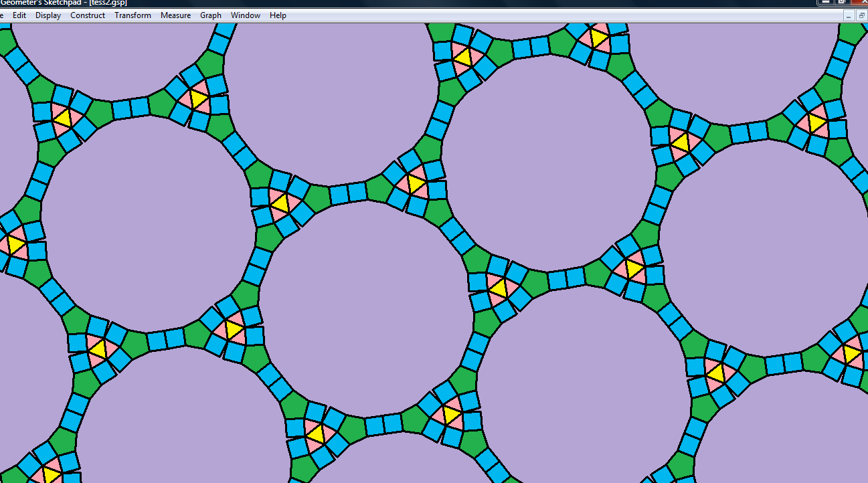Open the Display menu
868x483 pixels.
click(x=48, y=15)
